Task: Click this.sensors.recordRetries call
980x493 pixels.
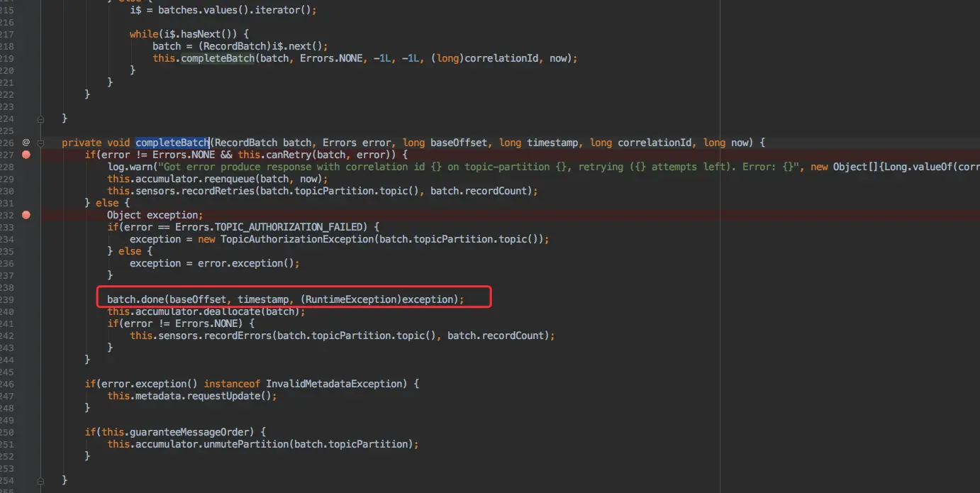Action: point(322,190)
